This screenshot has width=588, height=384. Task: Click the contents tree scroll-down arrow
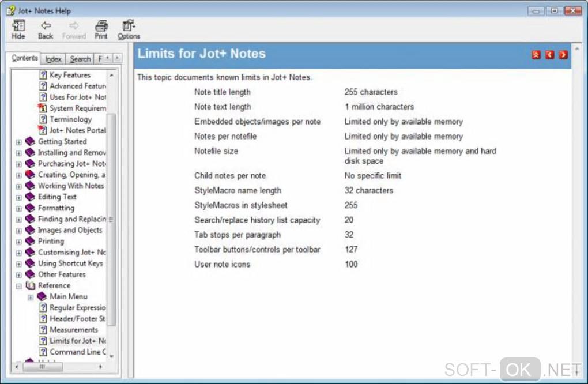coord(111,356)
